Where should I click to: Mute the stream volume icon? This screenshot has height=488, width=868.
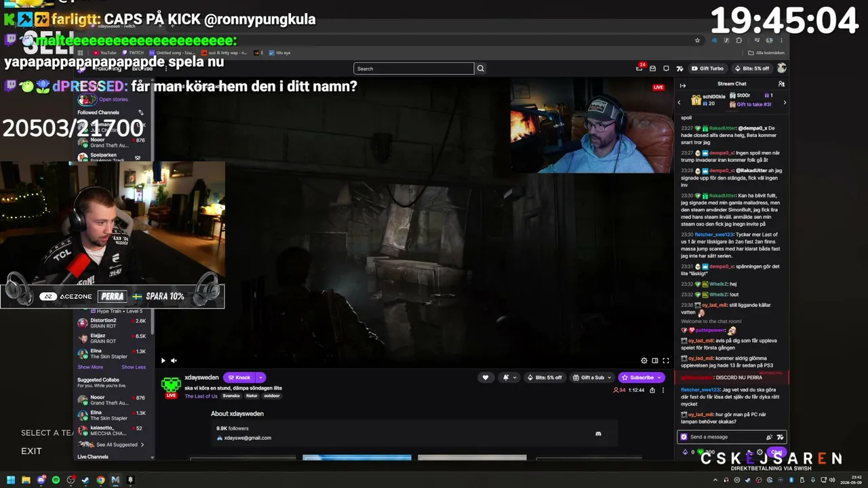(174, 361)
